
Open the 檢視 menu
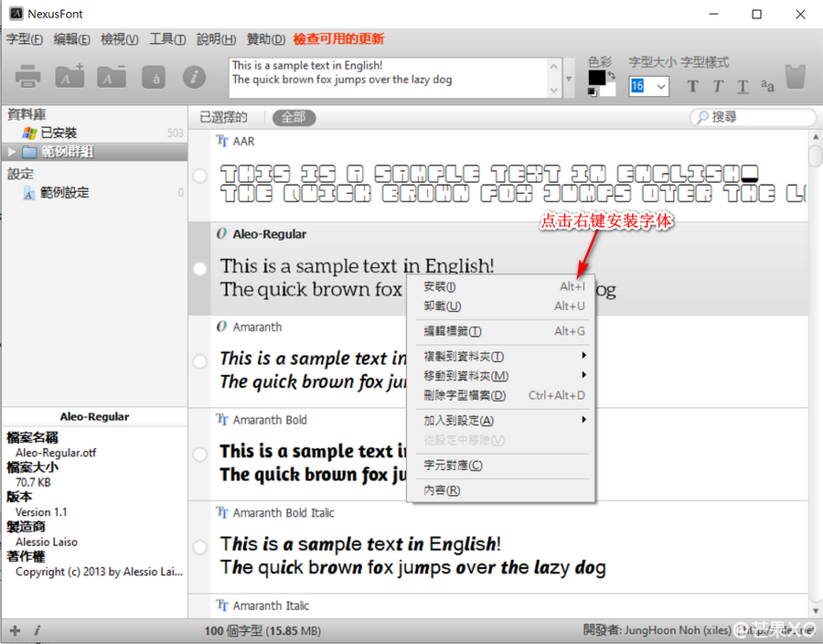120,39
